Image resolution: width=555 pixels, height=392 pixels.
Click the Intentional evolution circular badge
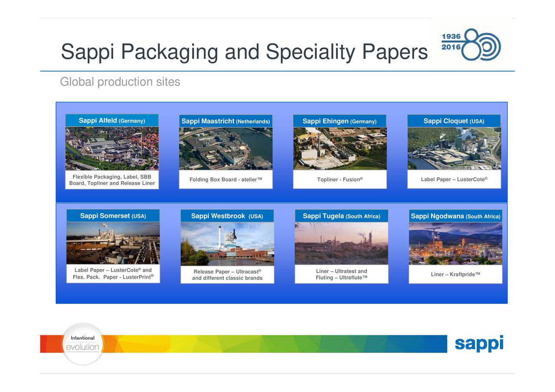(82, 343)
